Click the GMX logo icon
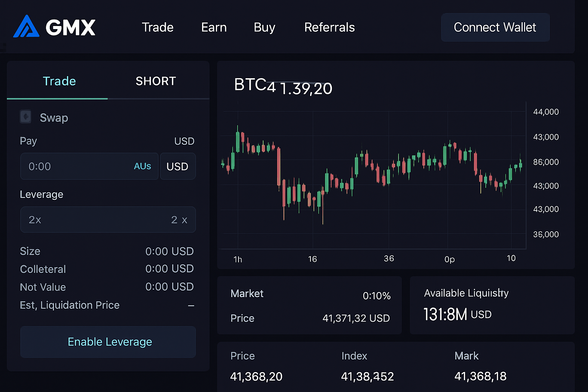The height and width of the screenshot is (392, 588). [x=26, y=27]
